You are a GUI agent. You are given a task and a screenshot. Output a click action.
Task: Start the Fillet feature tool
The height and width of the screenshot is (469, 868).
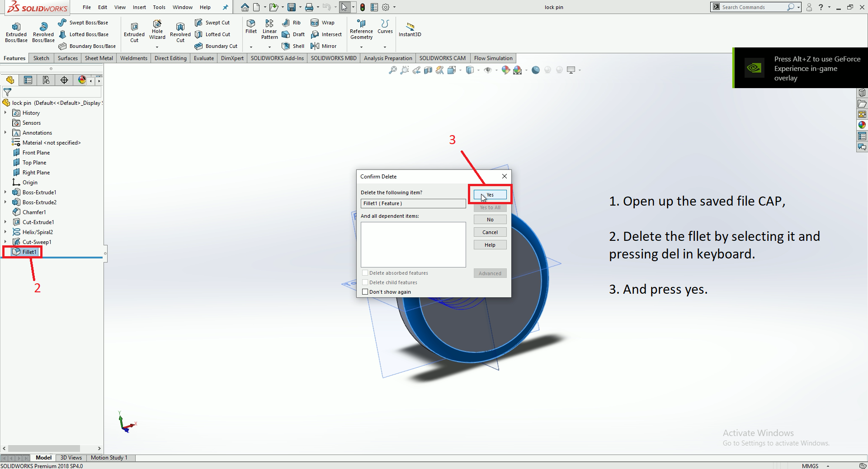251,27
